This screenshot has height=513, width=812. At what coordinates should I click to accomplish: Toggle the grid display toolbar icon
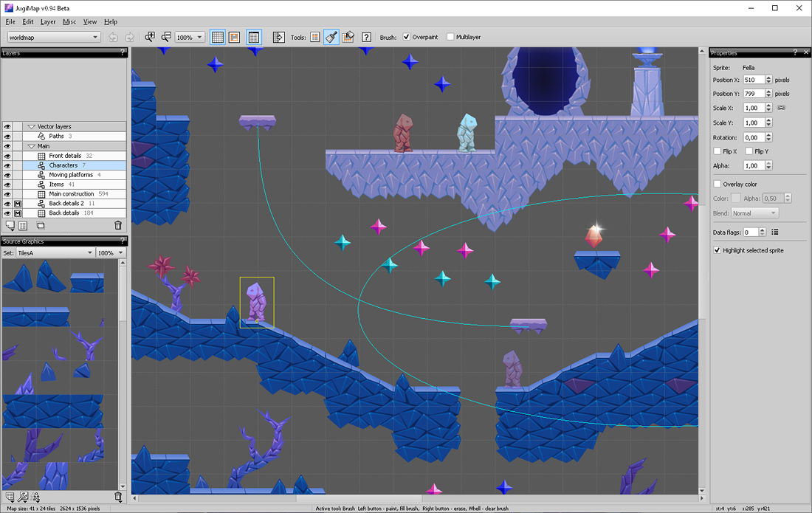click(218, 37)
